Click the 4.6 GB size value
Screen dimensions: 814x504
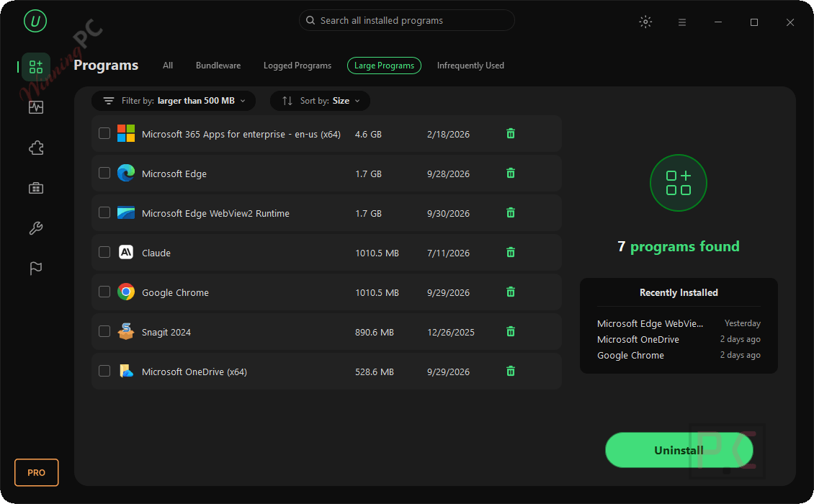[368, 135]
